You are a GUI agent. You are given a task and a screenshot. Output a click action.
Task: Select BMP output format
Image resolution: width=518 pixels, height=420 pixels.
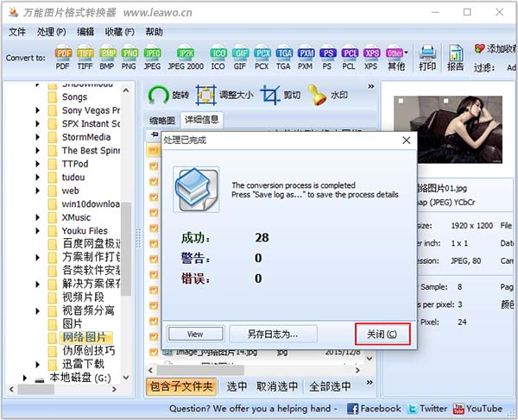click(107, 57)
